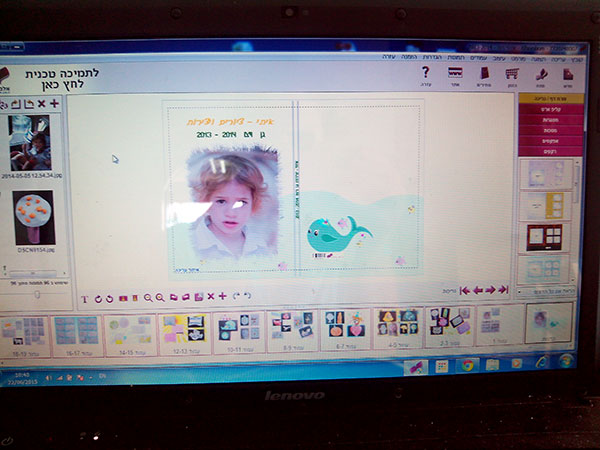Click the pink plus icon in bottom toolbar

[x=222, y=296]
